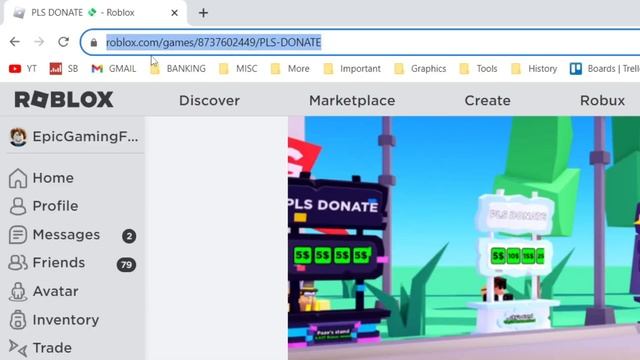This screenshot has height=360, width=640.
Task: Click the Roblox logo
Action: click(x=64, y=100)
